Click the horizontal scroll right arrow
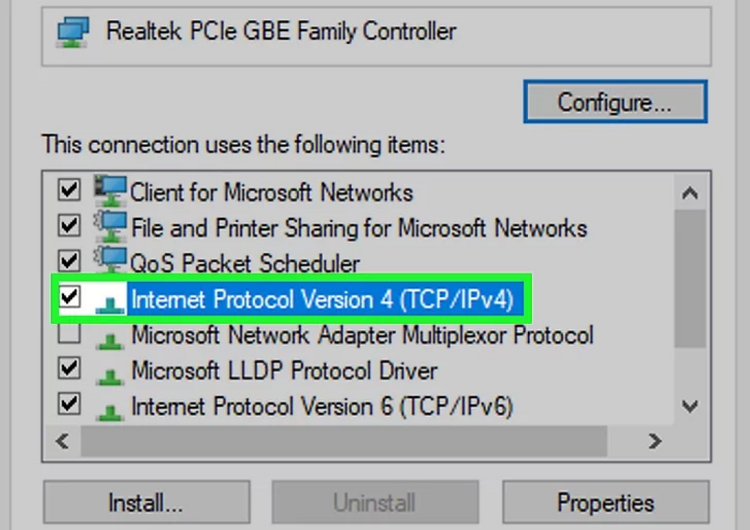Screen dimensions: 750x530 655,441
